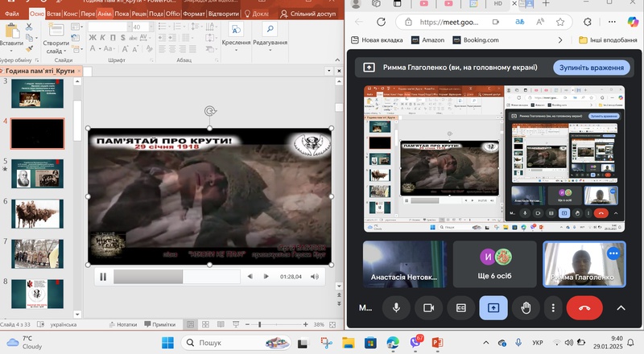Switch to the Вставлення ribbon tab
This screenshot has width=644, height=354.
[x=53, y=14]
